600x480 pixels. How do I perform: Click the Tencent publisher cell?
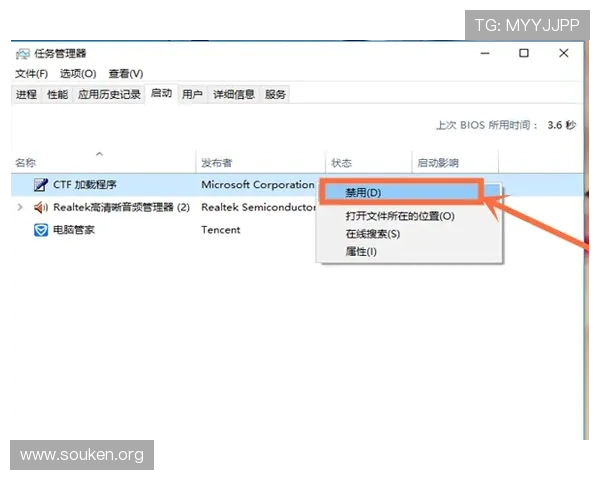(x=221, y=230)
